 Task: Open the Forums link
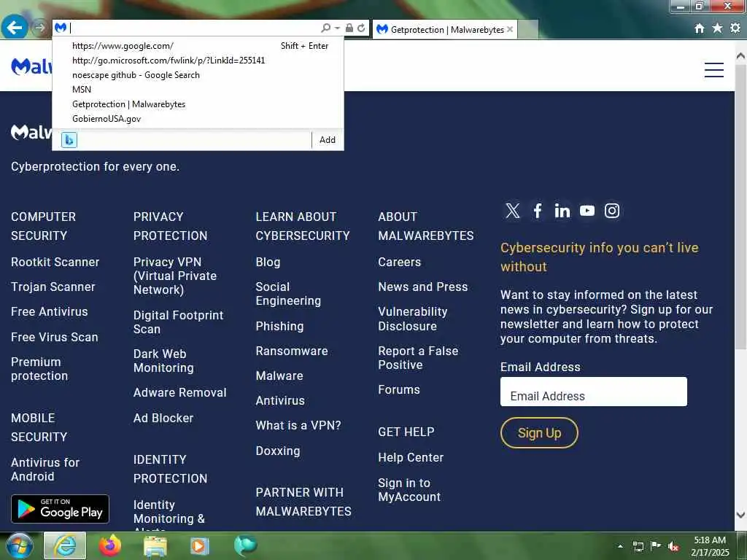(399, 390)
